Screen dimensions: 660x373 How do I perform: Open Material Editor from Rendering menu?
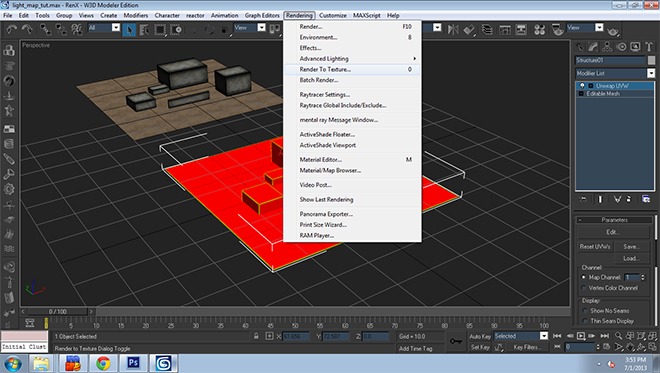tap(352, 160)
